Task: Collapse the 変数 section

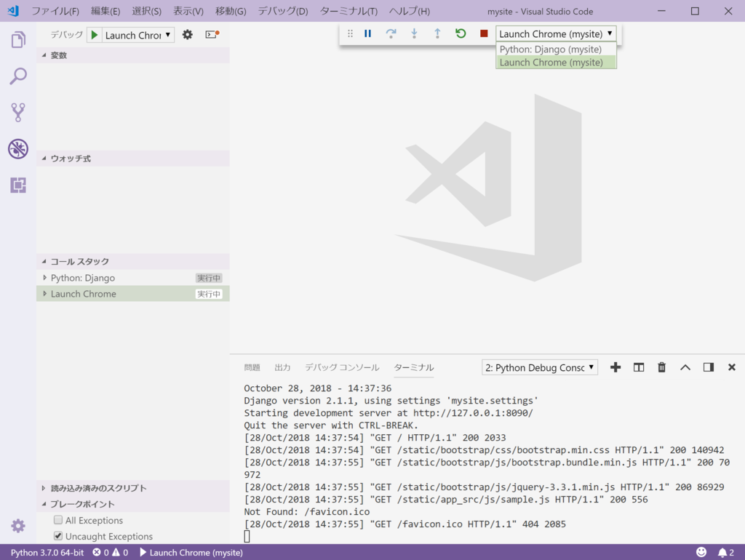Action: point(133,55)
